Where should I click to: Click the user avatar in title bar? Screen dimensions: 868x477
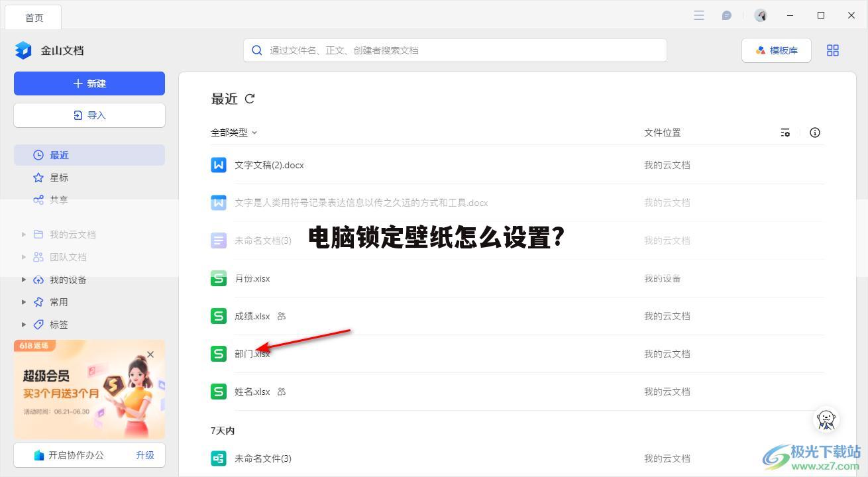click(761, 15)
